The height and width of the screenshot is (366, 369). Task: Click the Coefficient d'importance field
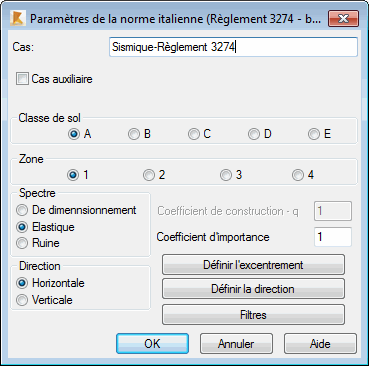tap(333, 237)
